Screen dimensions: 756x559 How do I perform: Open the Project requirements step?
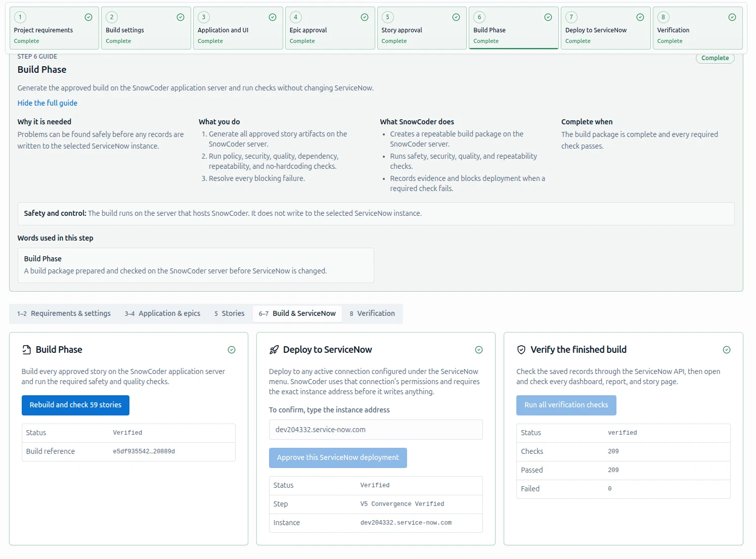(54, 28)
